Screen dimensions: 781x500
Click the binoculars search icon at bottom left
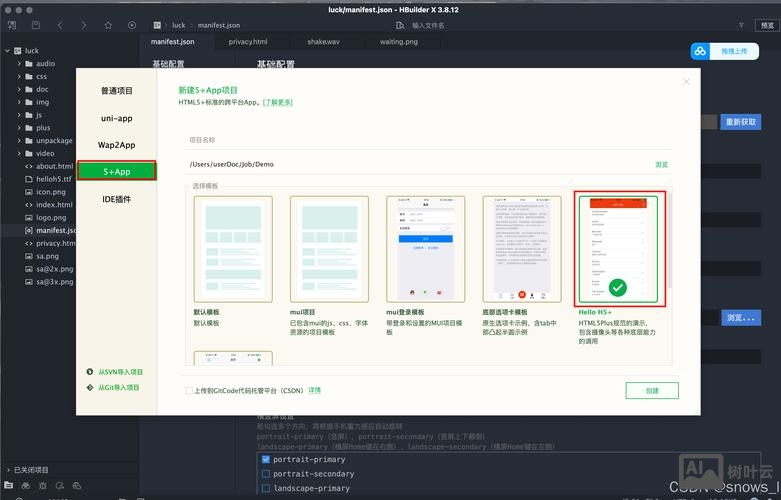[25, 485]
